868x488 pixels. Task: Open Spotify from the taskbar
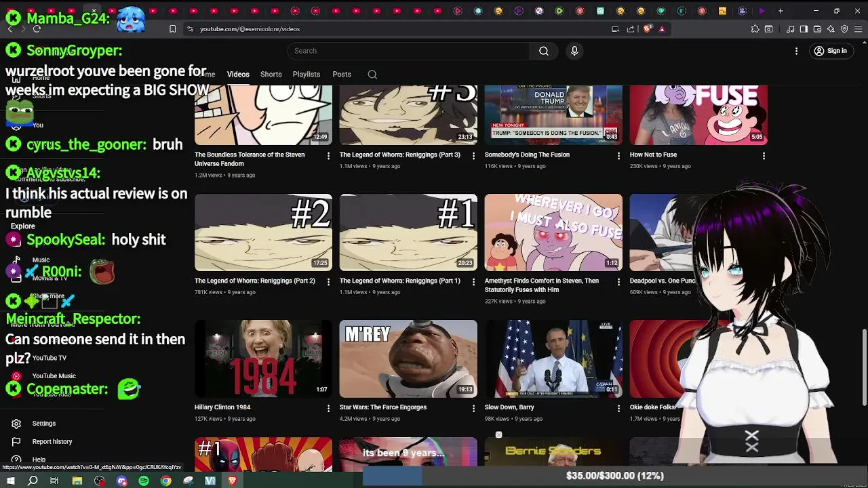pos(144,481)
